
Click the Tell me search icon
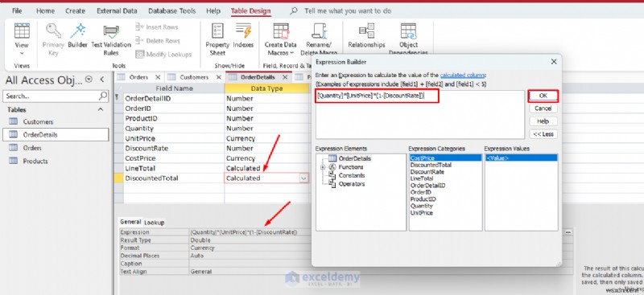[x=294, y=11]
